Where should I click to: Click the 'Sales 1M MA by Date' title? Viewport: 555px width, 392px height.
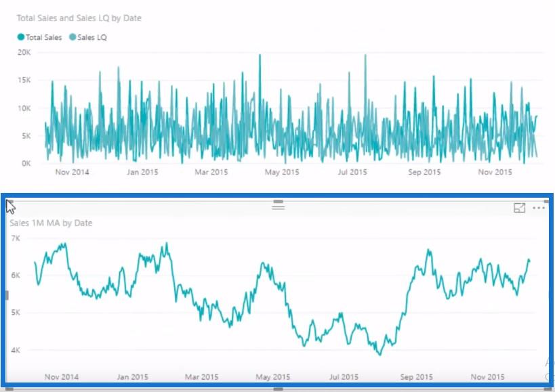pyautogui.click(x=51, y=223)
